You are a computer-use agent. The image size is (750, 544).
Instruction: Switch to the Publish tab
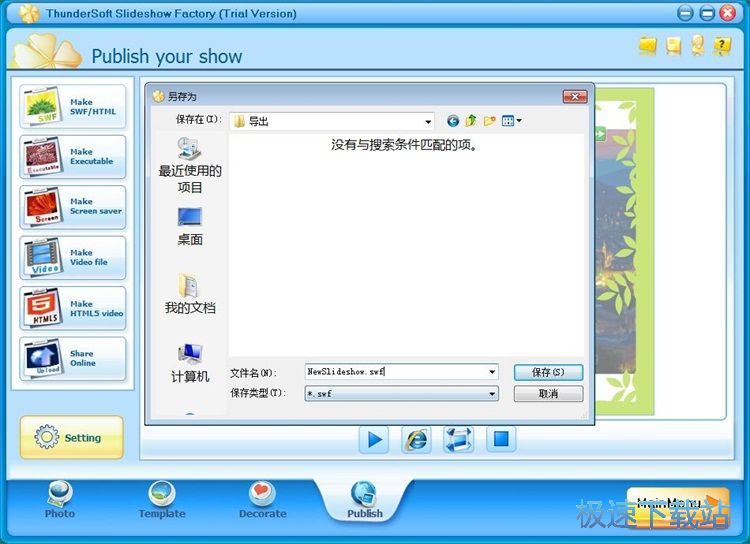[x=364, y=500]
